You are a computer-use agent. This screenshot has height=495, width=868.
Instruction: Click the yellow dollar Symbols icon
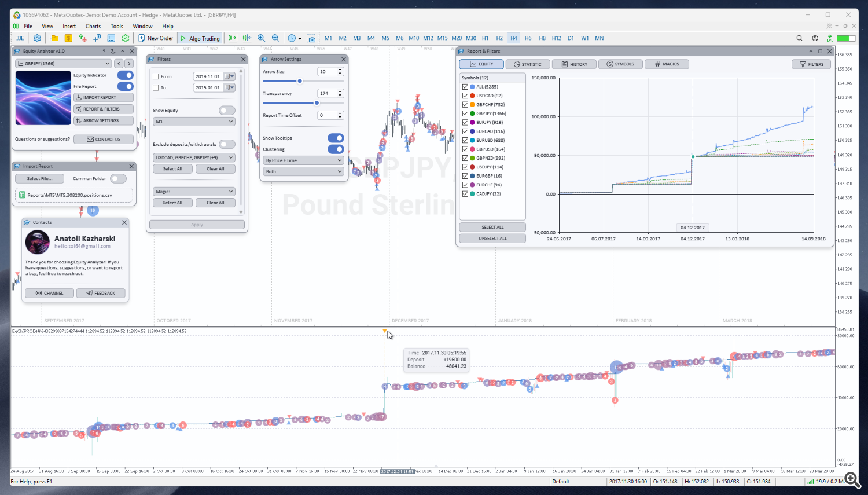point(68,38)
